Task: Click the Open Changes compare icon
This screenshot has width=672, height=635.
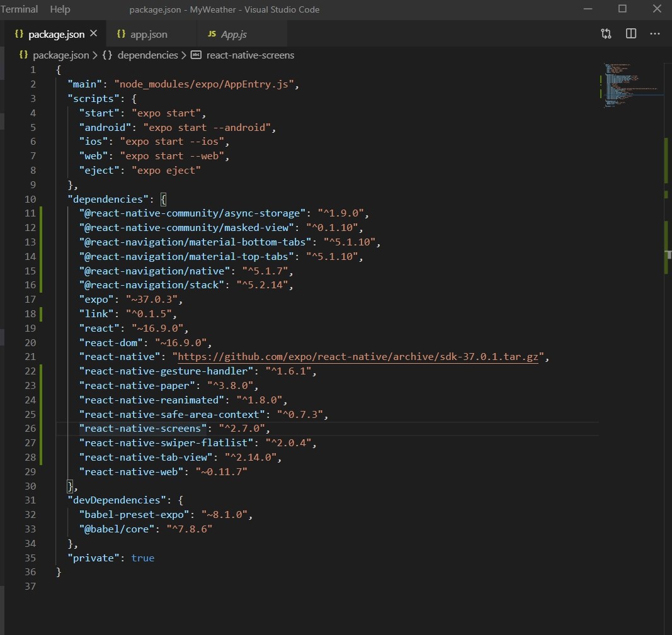Action: 606,33
